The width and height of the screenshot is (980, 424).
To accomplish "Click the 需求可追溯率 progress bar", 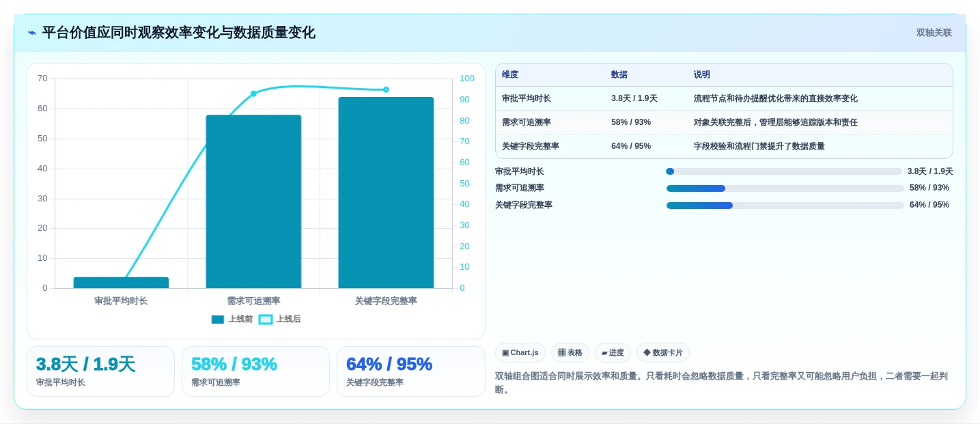I will (785, 188).
